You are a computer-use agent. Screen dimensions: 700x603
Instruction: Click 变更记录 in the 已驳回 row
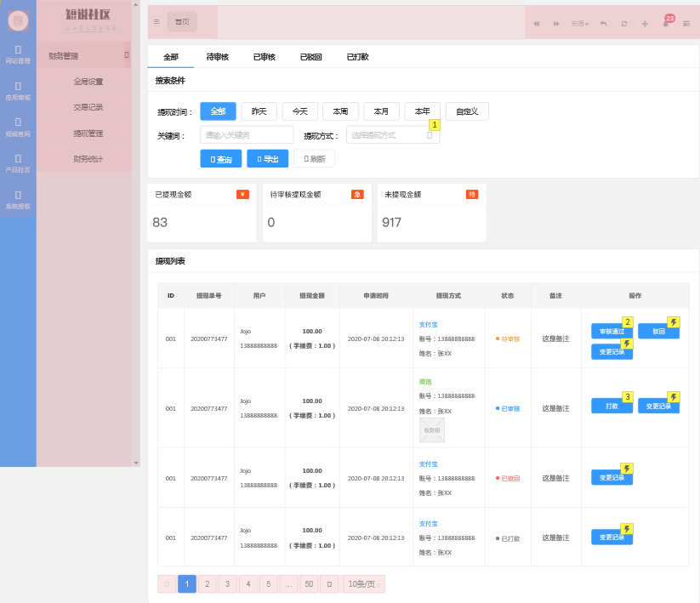click(612, 478)
